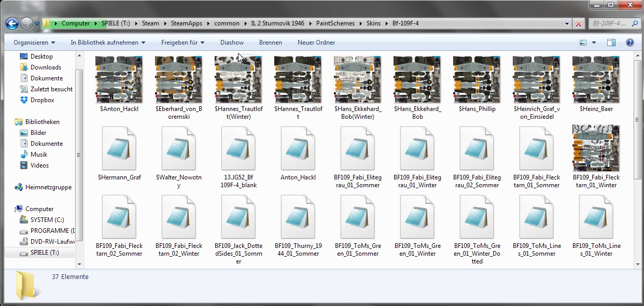Select 13.JG52_Bf 109F-4_blank file icon
This screenshot has width=644, height=306.
tap(239, 148)
